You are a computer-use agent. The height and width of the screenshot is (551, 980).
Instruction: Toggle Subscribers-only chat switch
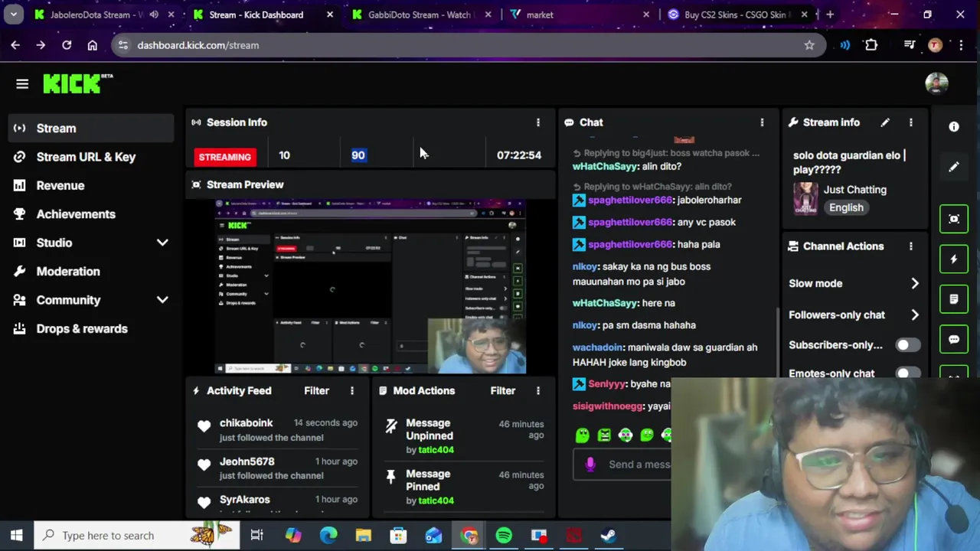[x=908, y=345]
